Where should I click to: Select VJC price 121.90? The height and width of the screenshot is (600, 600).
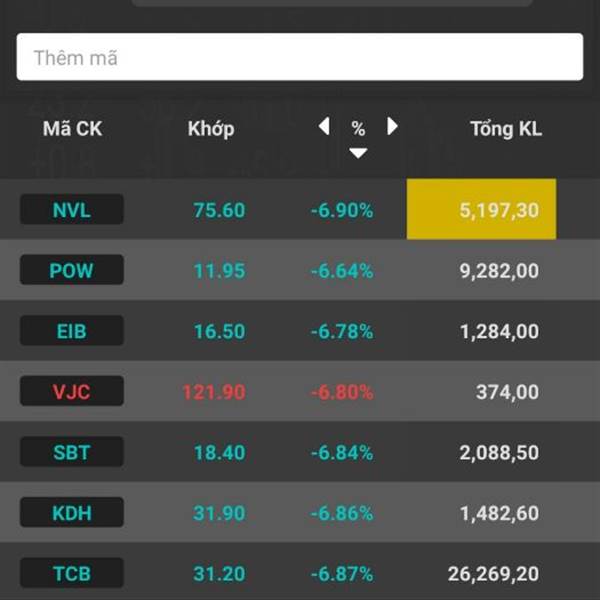pos(214,392)
